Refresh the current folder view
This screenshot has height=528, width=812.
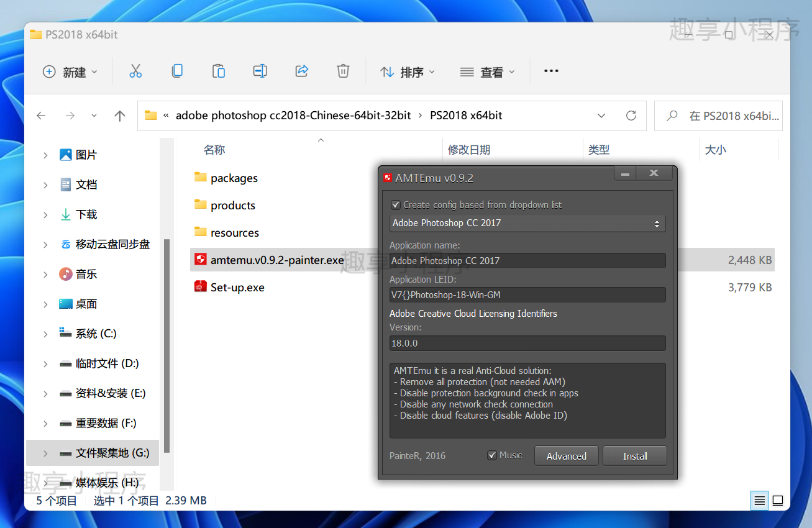tap(631, 116)
